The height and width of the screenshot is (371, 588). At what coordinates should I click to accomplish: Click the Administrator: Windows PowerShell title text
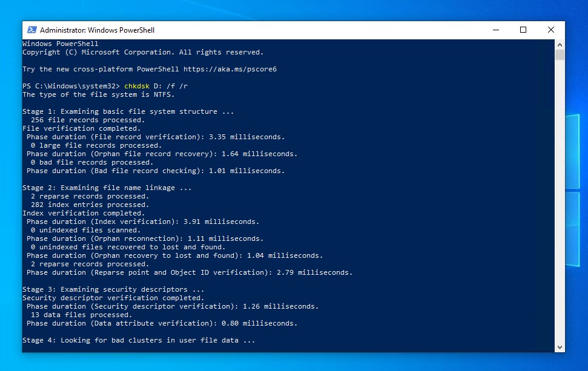[97, 30]
